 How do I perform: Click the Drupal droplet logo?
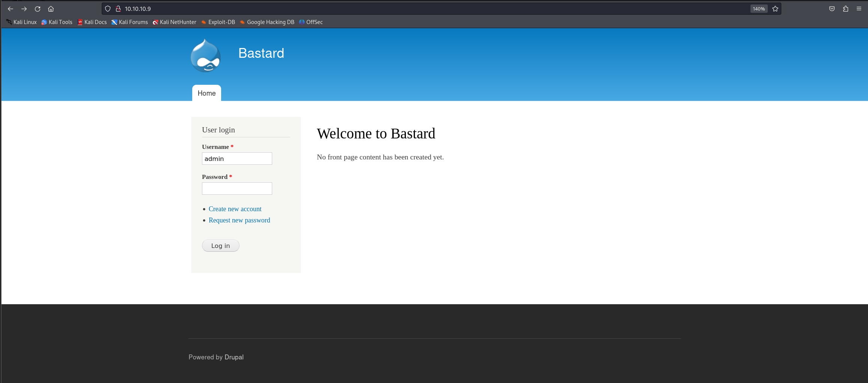(x=205, y=56)
